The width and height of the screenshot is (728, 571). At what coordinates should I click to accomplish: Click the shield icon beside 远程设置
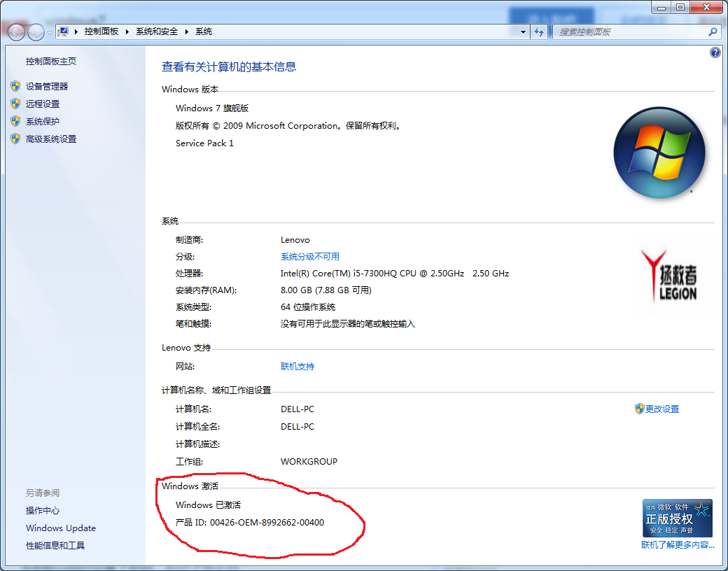(x=15, y=104)
